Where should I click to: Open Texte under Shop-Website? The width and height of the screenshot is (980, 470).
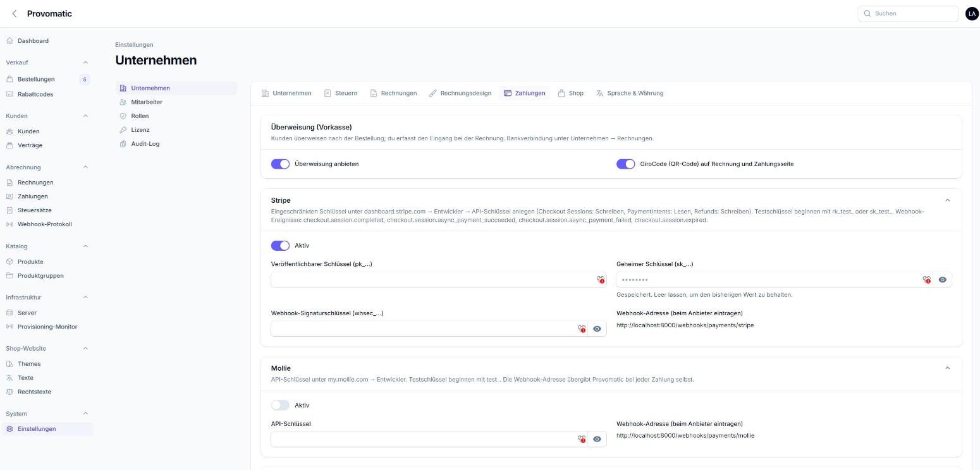(x=25, y=378)
